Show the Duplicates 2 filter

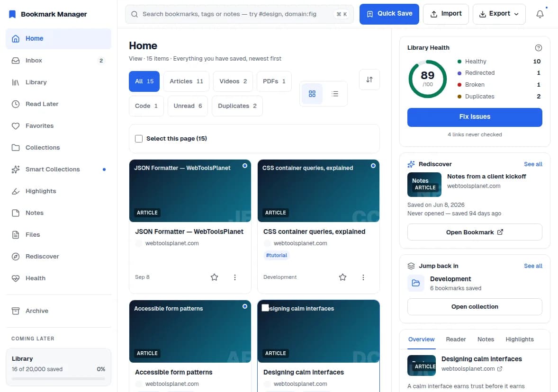tap(237, 106)
